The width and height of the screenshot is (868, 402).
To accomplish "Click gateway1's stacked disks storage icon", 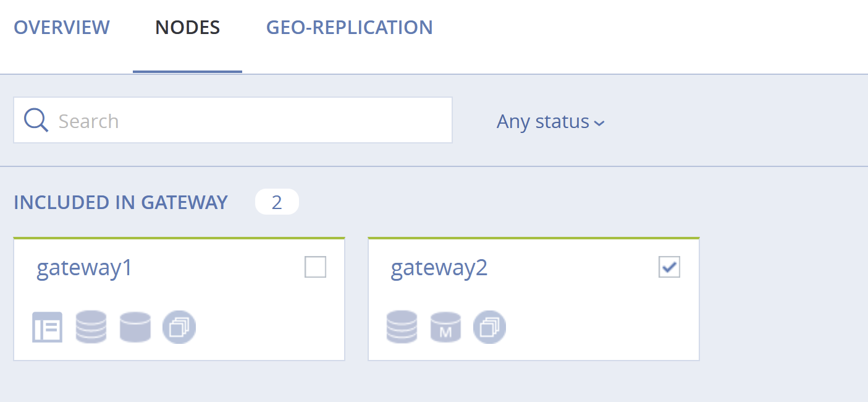I will click(91, 327).
